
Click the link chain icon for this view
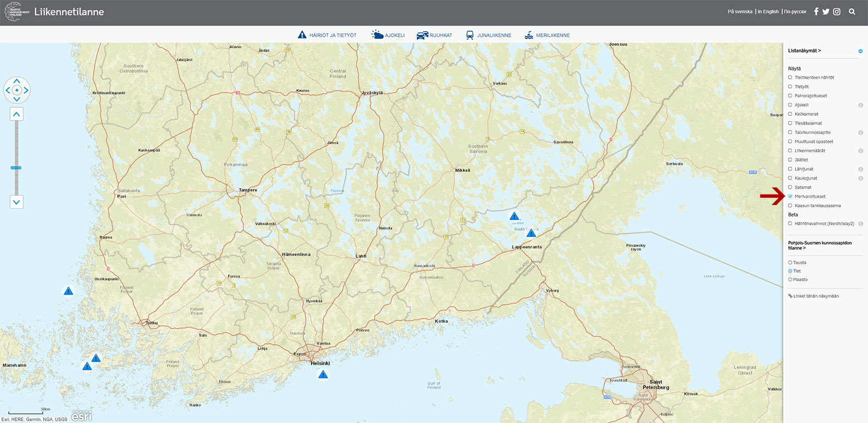pos(790,296)
